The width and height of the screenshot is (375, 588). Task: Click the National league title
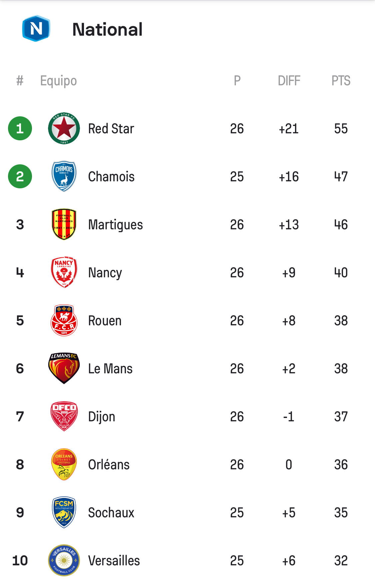click(x=107, y=29)
